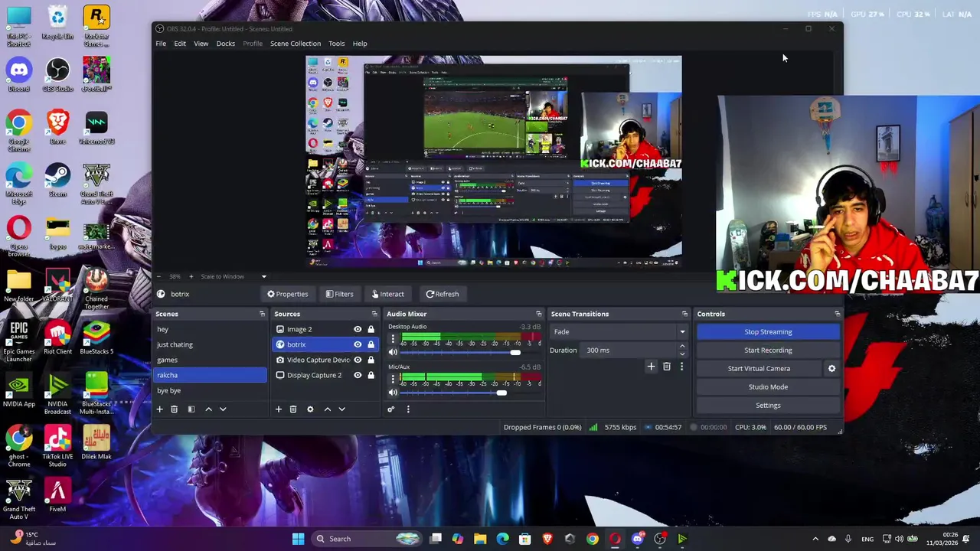The height and width of the screenshot is (551, 980).
Task: Open Desktop Audio three-dot options
Action: 393,339
